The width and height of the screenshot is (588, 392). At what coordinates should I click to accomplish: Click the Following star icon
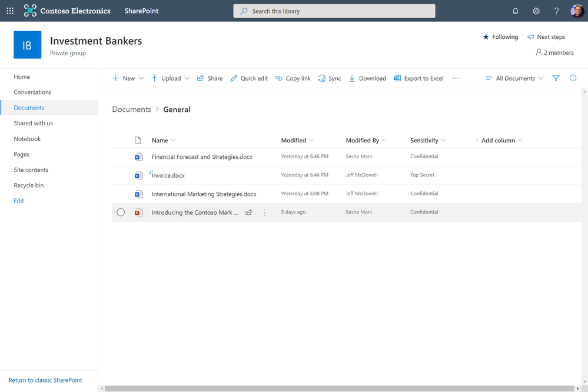(x=486, y=36)
